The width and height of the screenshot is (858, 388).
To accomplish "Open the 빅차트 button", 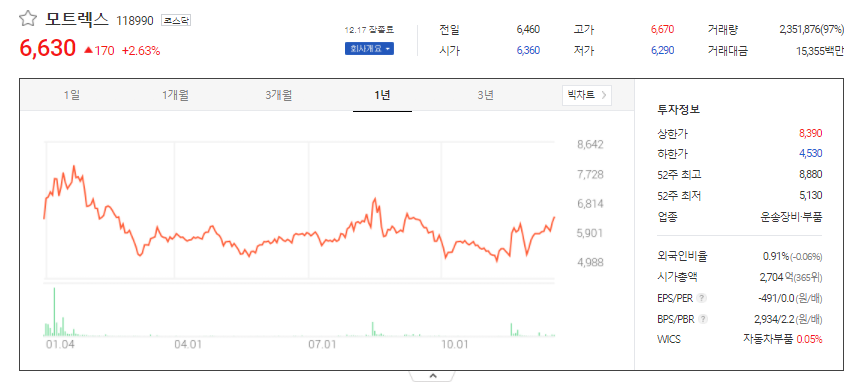I will 587,95.
